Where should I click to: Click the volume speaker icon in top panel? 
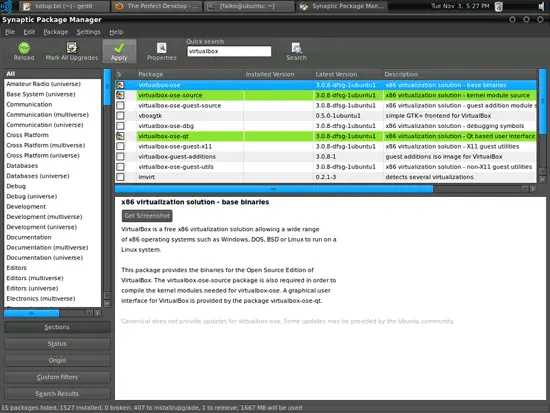[541, 6]
